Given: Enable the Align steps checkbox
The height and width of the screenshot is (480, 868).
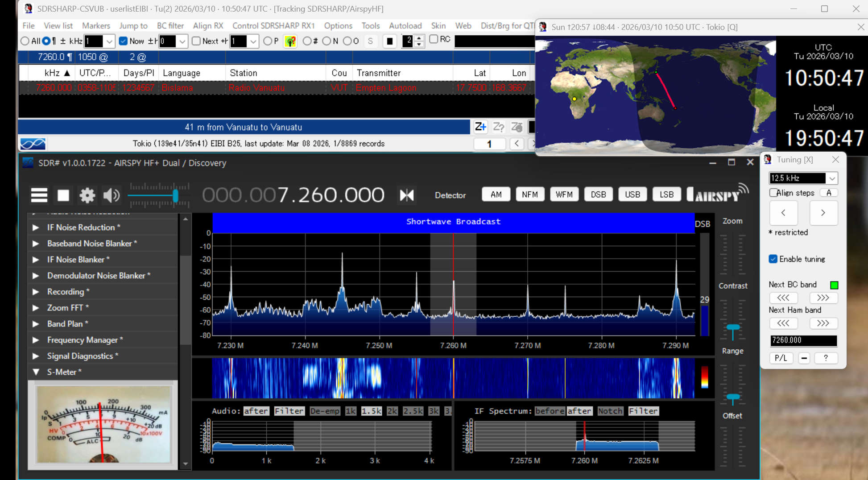Looking at the screenshot, I should pos(773,193).
